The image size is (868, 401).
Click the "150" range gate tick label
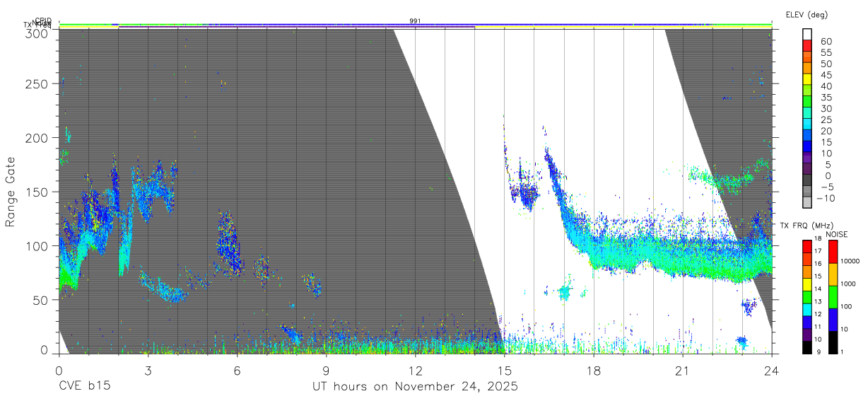(x=37, y=192)
